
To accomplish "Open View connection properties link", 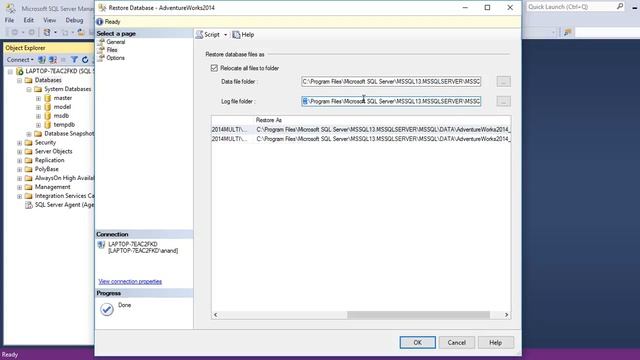I will coord(130,282).
